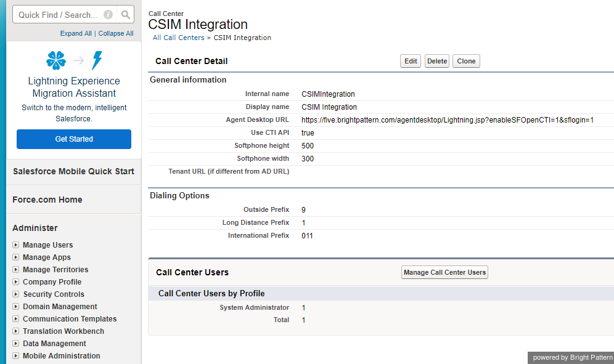Open Manage Users menu item
614x364 pixels.
(x=47, y=245)
